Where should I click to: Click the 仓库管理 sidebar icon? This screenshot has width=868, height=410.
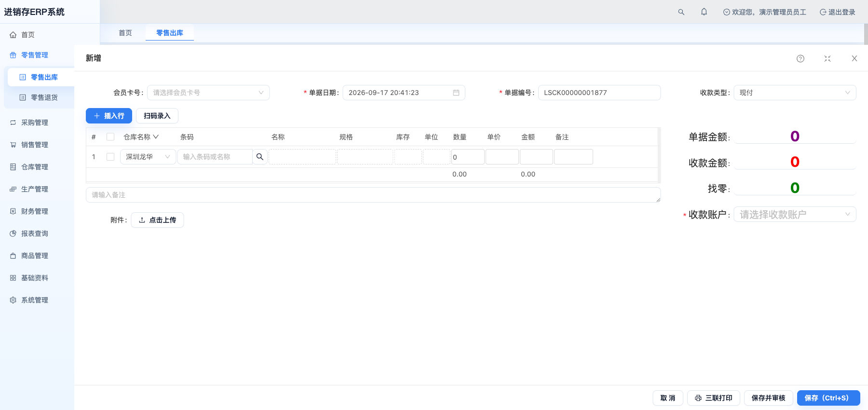tap(13, 167)
